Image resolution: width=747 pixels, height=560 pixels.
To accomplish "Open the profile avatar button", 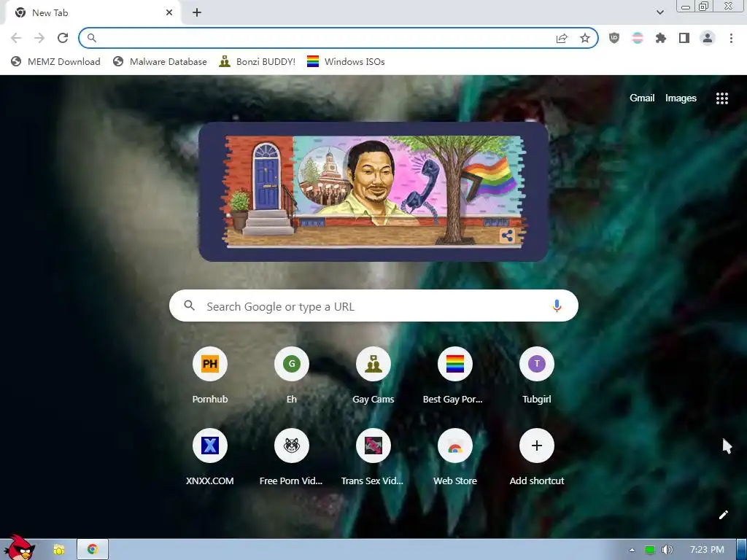I will pos(708,38).
